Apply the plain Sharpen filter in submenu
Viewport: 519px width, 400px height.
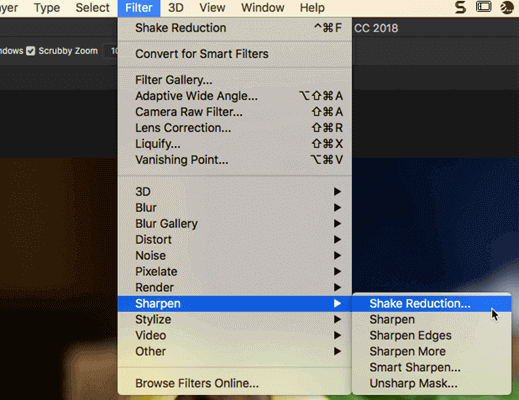pos(432,320)
